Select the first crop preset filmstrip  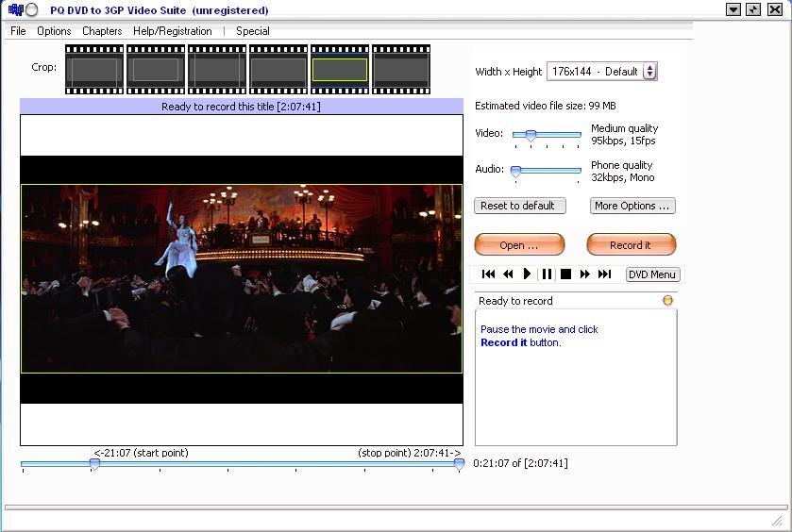tap(94, 70)
